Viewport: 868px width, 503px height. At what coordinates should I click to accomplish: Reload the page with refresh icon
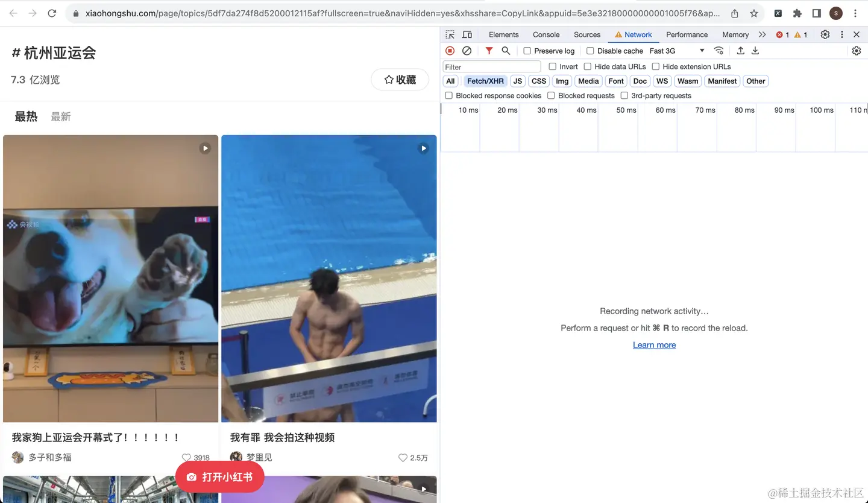(52, 13)
